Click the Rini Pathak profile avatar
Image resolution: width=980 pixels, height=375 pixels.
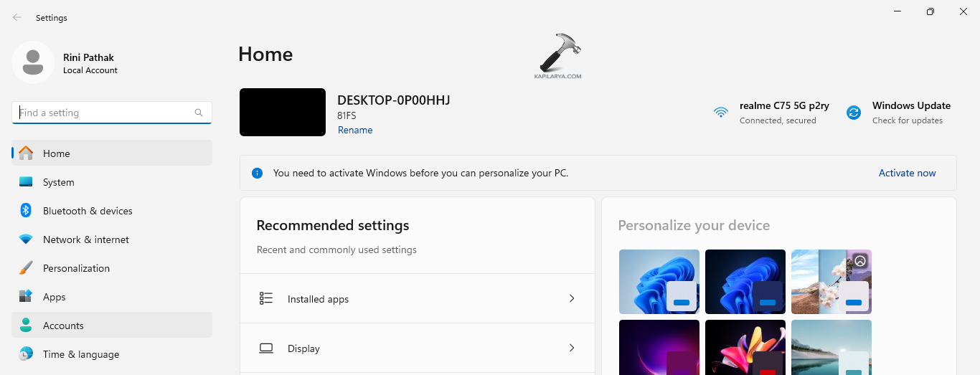(x=32, y=62)
